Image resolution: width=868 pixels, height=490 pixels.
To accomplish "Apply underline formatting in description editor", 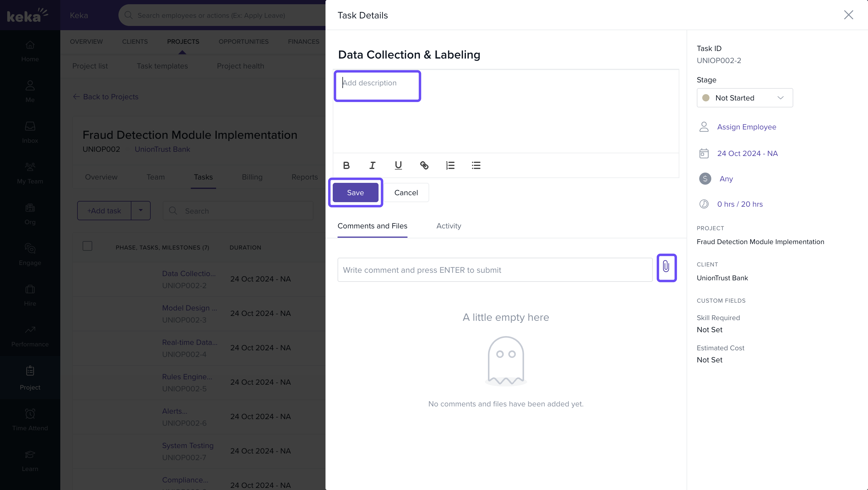I will tap(398, 165).
